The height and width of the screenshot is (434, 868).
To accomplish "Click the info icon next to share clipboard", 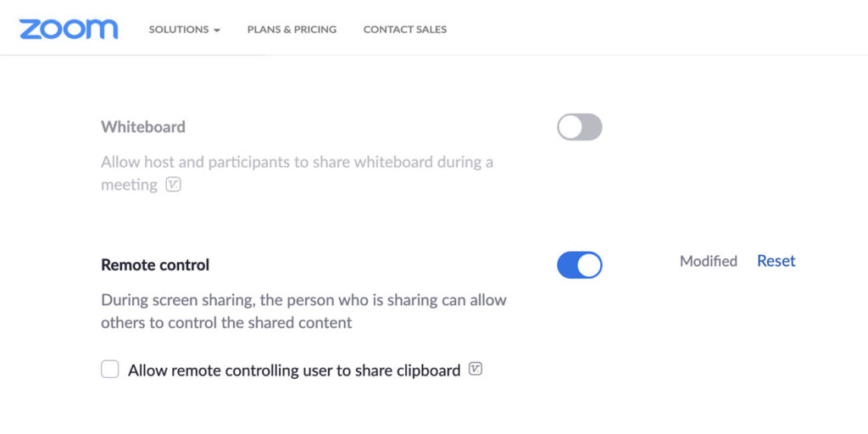I will pos(476,369).
